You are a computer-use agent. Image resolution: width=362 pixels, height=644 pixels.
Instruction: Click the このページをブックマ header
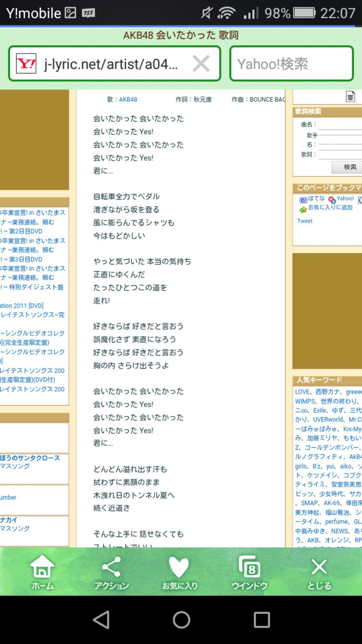click(327, 187)
